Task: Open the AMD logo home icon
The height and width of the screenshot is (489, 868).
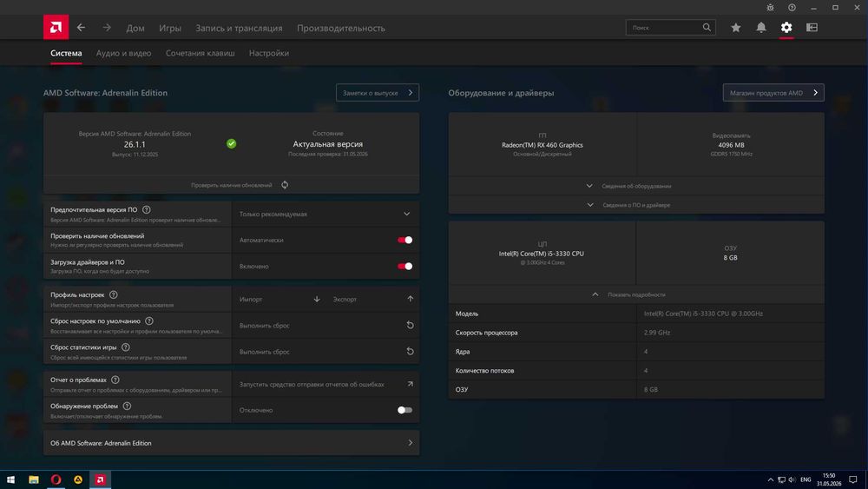Action: tap(56, 27)
